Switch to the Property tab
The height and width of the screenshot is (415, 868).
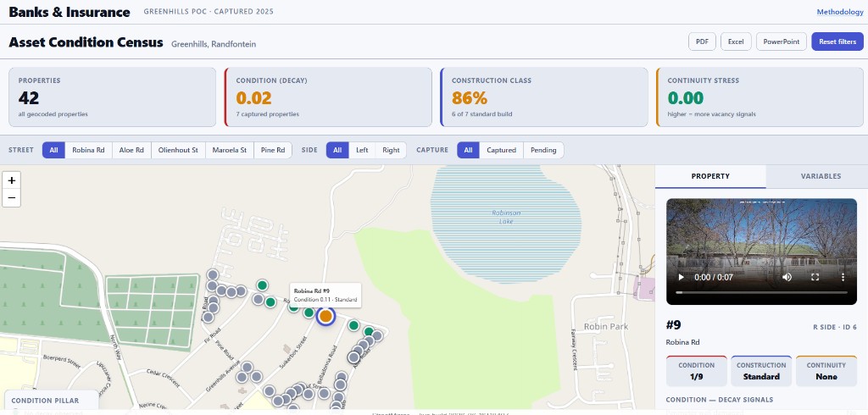coord(710,176)
